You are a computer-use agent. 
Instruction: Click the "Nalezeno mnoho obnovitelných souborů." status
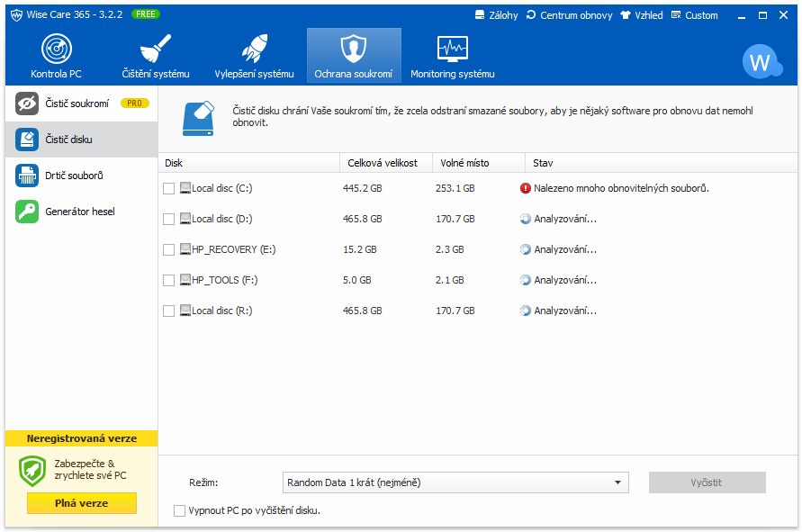coord(621,188)
